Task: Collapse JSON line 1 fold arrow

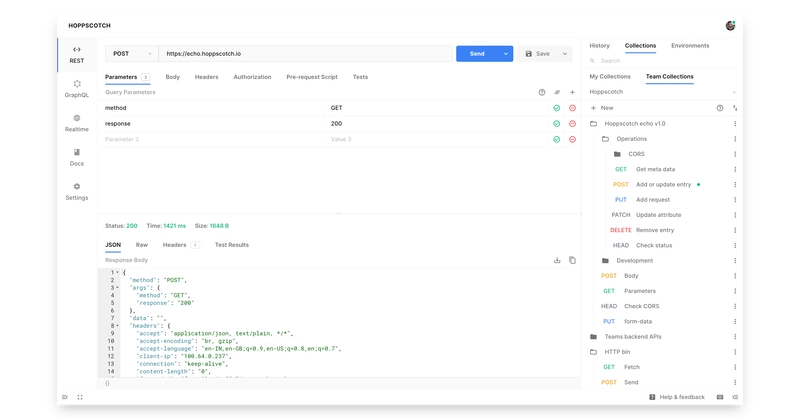Action: pos(117,273)
